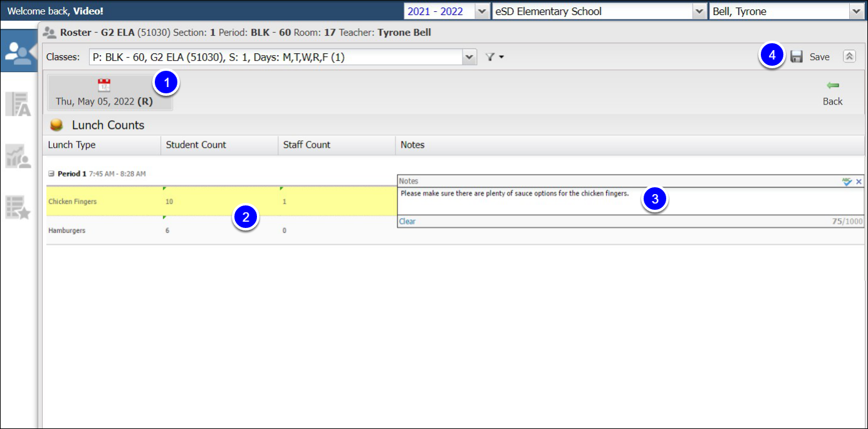Select the Hamburgers row label
The image size is (868, 429).
[x=67, y=230]
